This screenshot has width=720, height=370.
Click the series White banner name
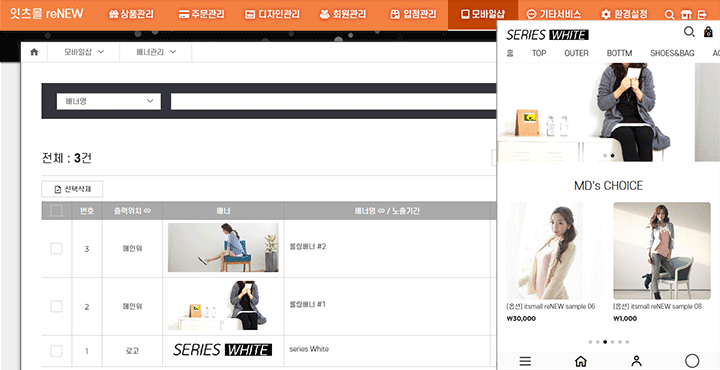(309, 349)
